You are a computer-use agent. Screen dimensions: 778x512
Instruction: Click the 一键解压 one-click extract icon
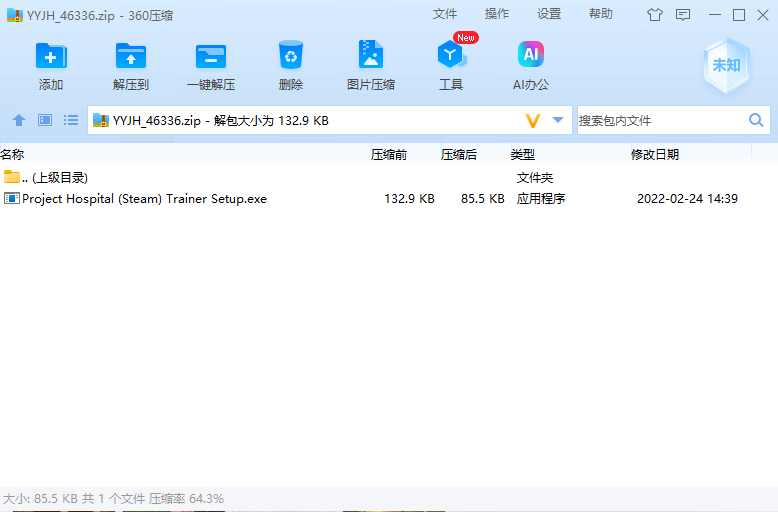[211, 56]
